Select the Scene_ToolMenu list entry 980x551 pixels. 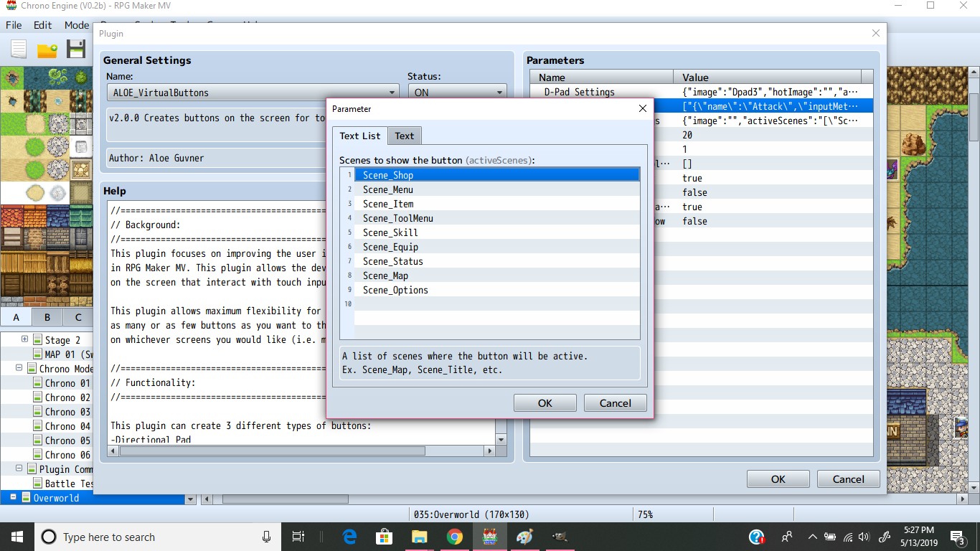click(496, 218)
